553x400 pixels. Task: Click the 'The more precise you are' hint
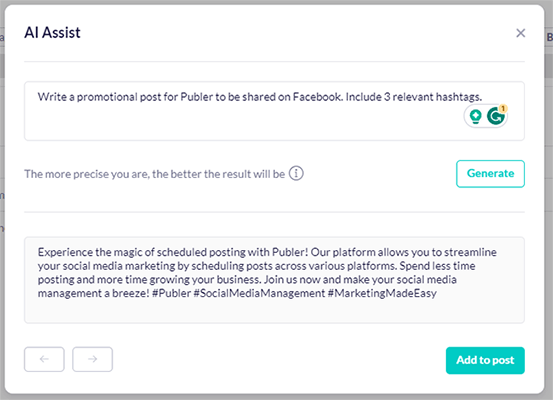[x=86, y=174]
